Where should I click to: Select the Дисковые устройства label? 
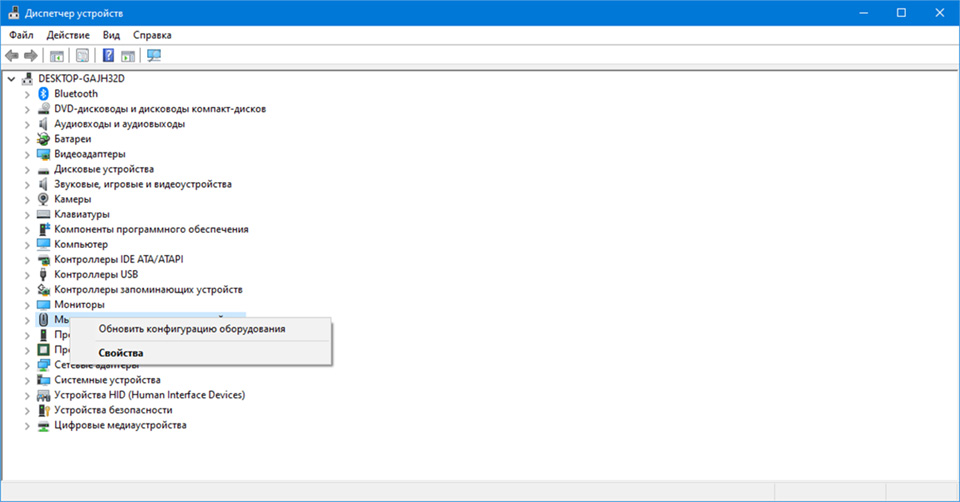click(104, 169)
